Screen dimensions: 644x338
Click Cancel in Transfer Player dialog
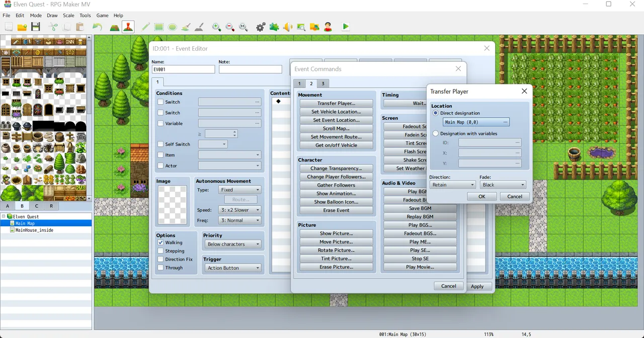click(515, 197)
